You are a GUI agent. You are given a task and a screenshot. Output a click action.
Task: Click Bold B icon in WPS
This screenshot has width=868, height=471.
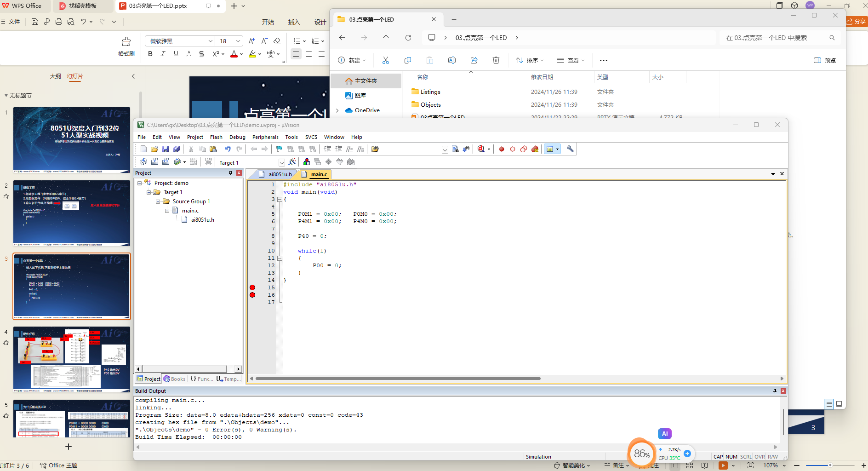[150, 54]
